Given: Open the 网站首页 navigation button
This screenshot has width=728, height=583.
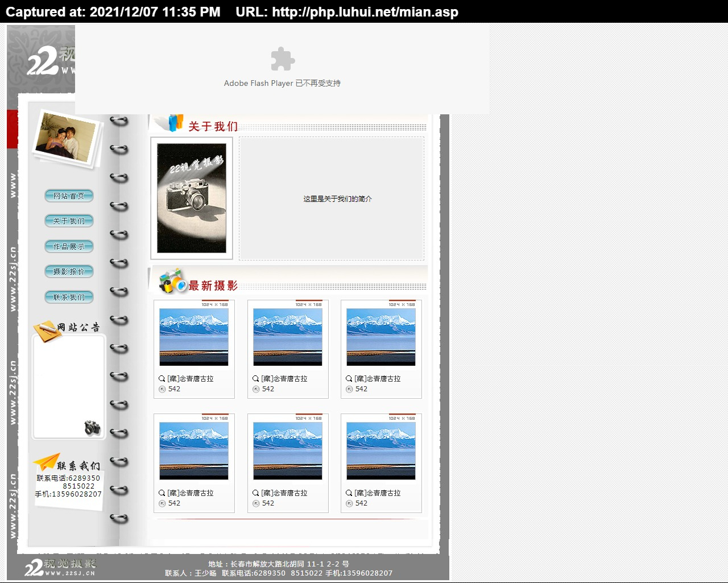Looking at the screenshot, I should pos(69,196).
